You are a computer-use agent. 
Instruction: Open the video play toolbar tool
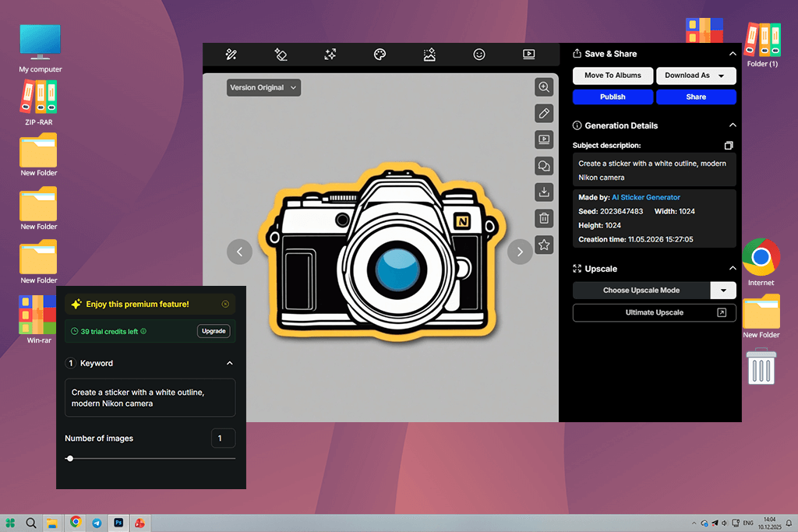click(529, 55)
